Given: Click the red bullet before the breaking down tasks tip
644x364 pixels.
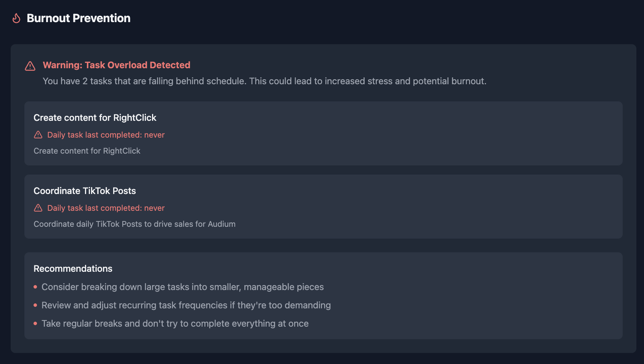Looking at the screenshot, I should pos(35,287).
